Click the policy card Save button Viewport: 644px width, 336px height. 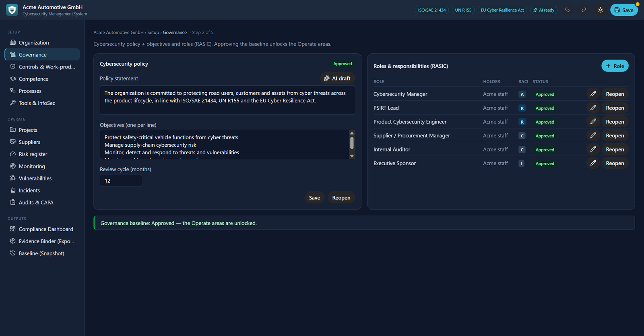(314, 197)
